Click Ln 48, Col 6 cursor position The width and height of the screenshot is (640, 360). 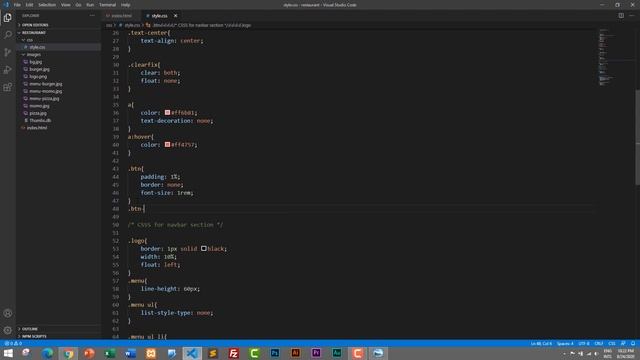tap(541, 344)
